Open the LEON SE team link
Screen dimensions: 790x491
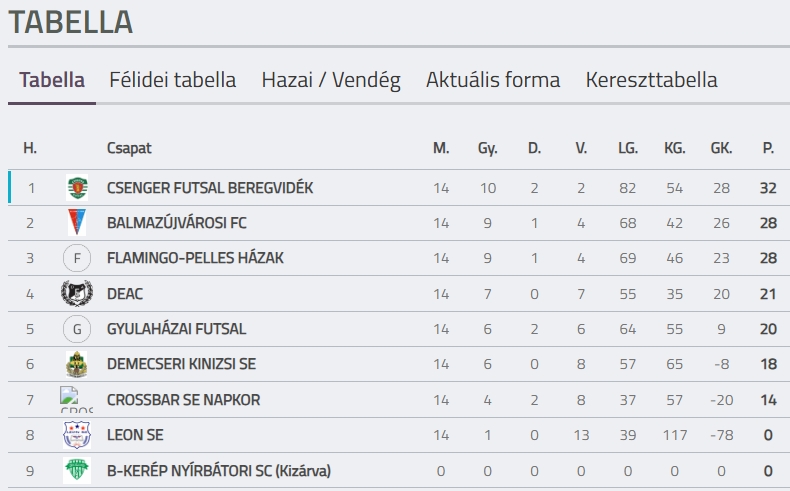135,435
